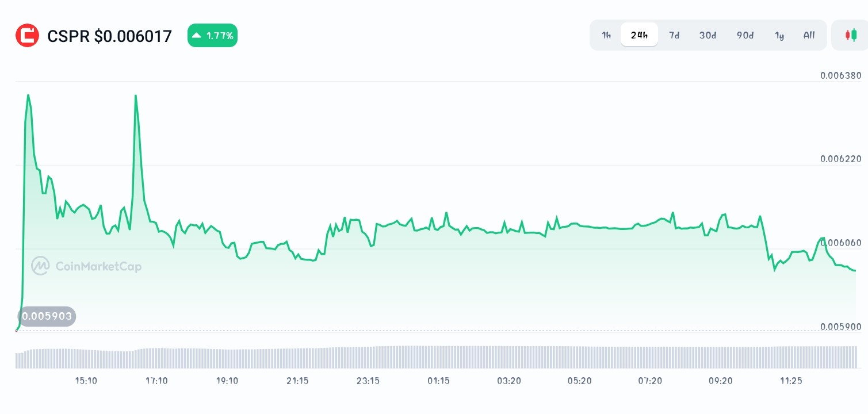
Task: Show the All time range
Action: coord(809,35)
